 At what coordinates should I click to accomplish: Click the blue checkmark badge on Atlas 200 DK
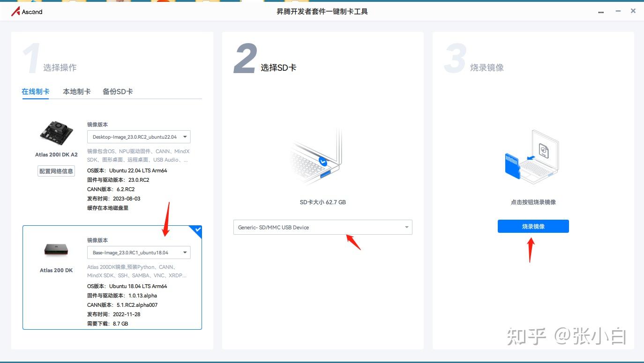197,230
